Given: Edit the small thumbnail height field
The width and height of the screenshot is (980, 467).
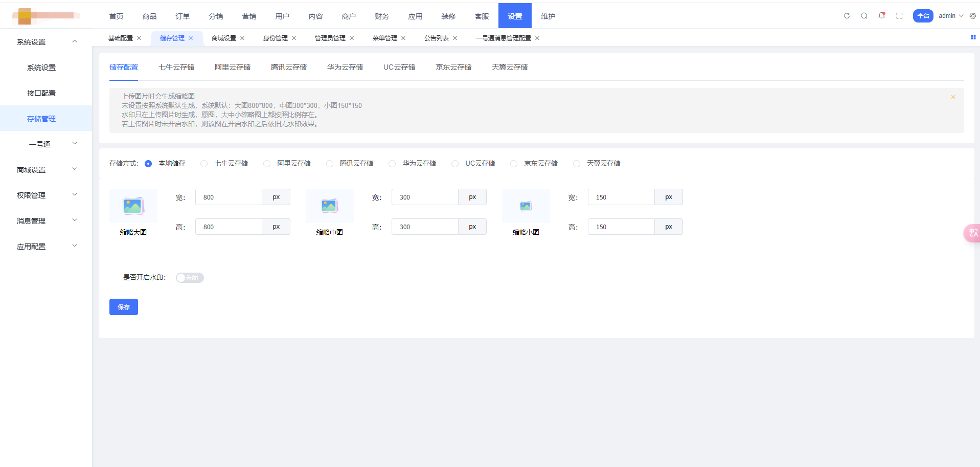Looking at the screenshot, I should tap(621, 227).
